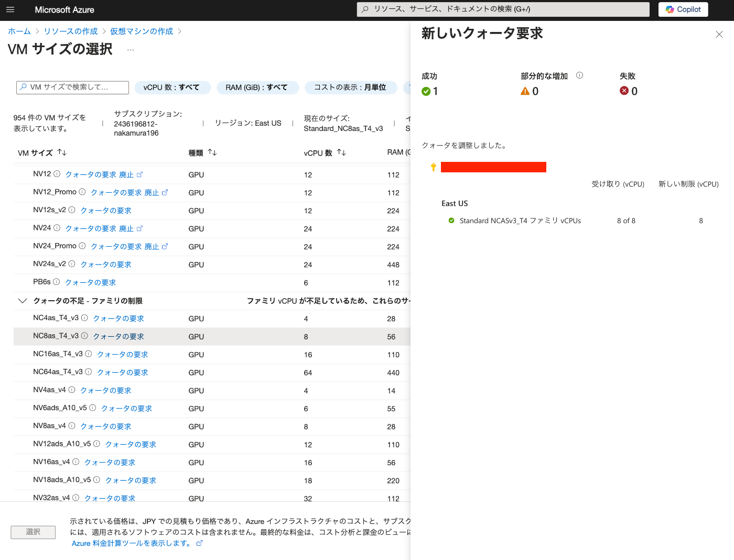Close the new quota request panel
This screenshot has height=560, width=734.
[x=719, y=35]
